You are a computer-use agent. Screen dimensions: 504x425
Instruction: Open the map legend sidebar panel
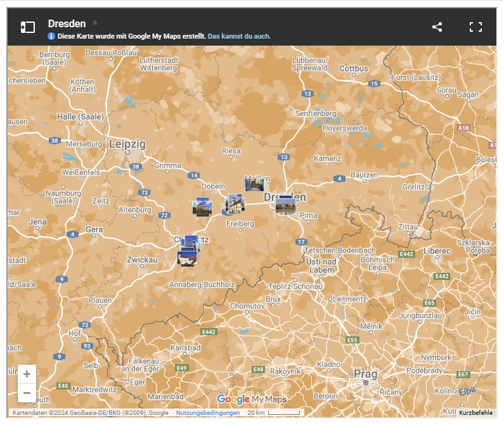27,27
